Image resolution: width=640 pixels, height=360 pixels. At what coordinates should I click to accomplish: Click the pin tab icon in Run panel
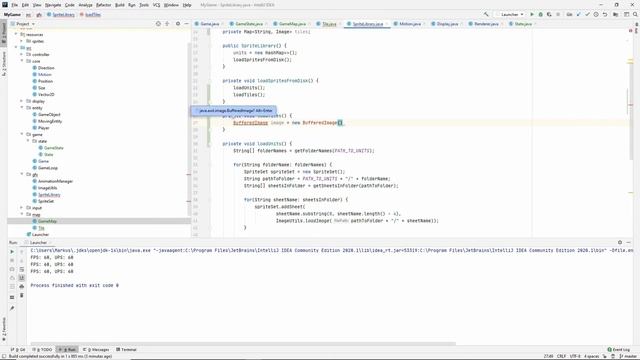tap(12, 308)
